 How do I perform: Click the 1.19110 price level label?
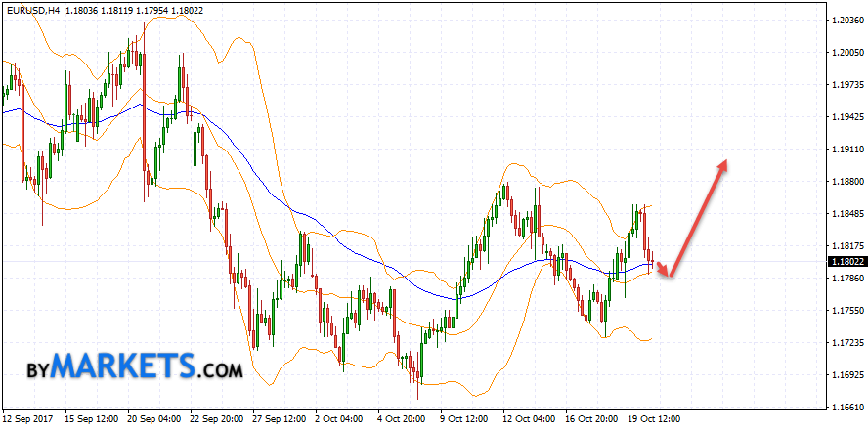pos(846,150)
